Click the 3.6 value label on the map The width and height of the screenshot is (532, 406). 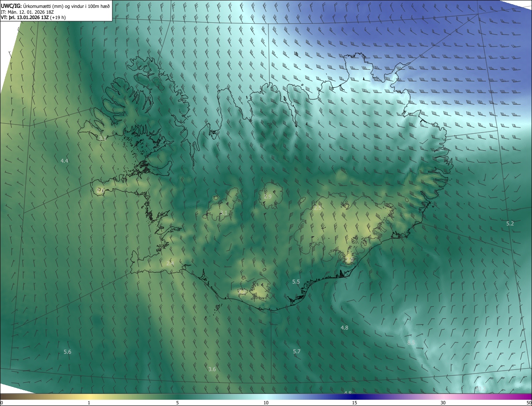coord(212,369)
